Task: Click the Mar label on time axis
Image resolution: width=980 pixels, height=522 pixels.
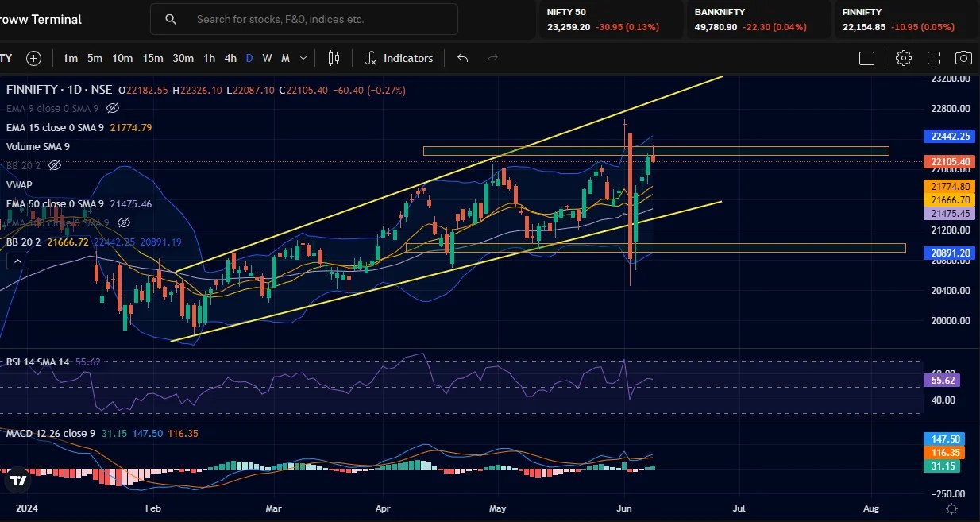Action: [x=274, y=508]
